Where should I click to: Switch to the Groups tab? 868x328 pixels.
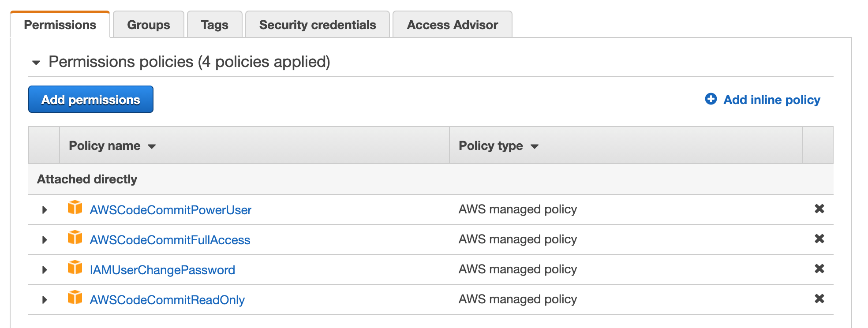[149, 25]
